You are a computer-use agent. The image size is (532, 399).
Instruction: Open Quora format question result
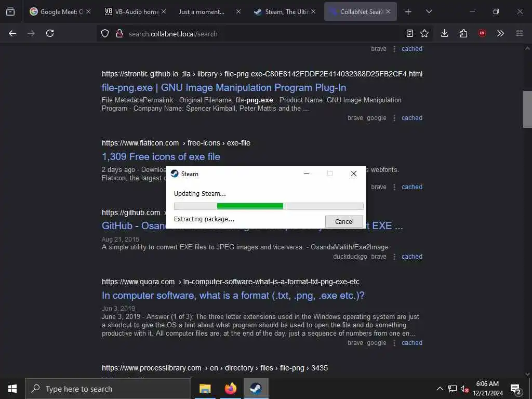(x=233, y=295)
